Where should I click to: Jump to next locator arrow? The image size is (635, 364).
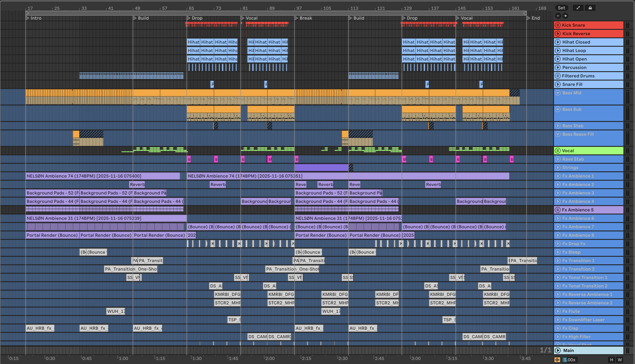click(x=565, y=16)
